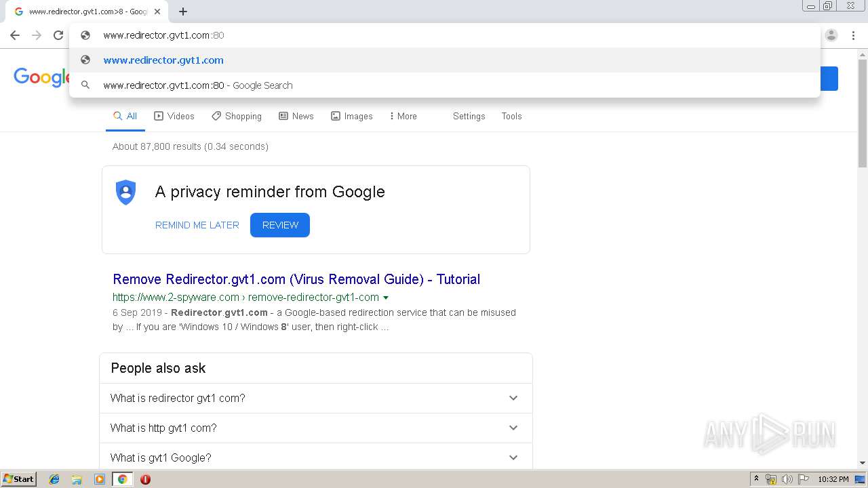
Task: Click the Action Center flag icon
Action: pos(804,479)
